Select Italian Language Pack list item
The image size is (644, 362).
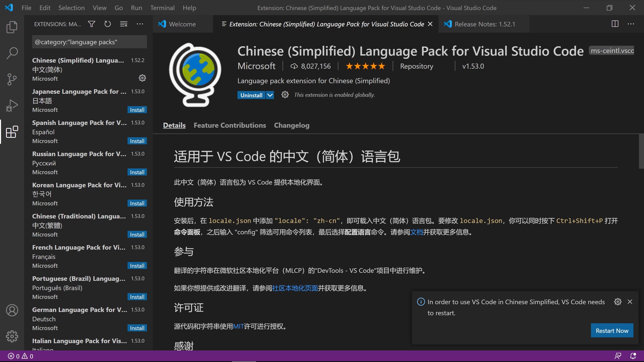pos(89,343)
